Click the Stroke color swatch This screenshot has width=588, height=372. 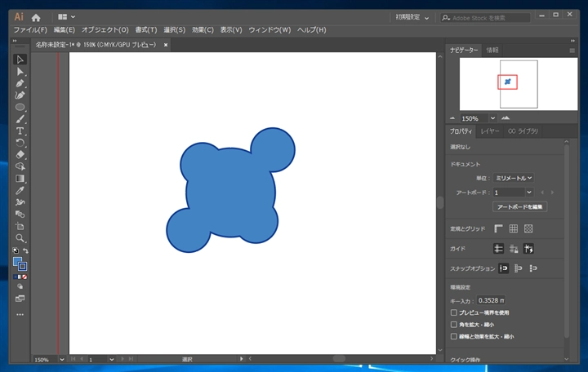coord(23,267)
